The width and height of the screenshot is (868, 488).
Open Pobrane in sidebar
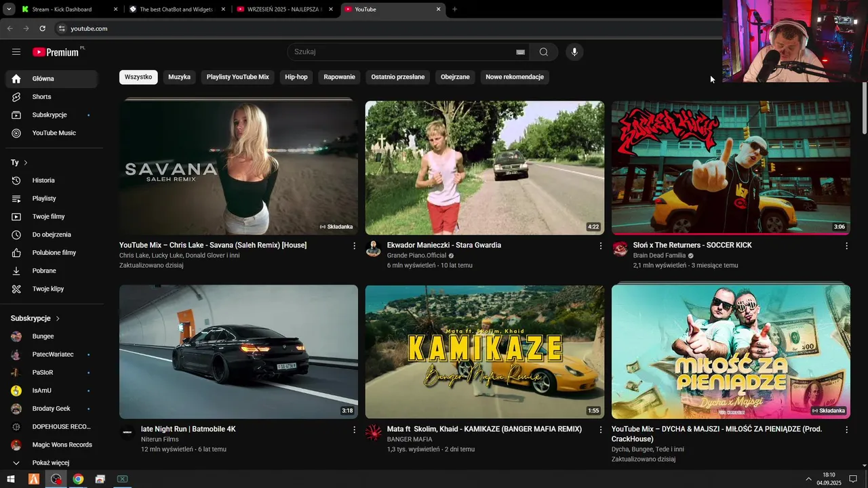52,271
